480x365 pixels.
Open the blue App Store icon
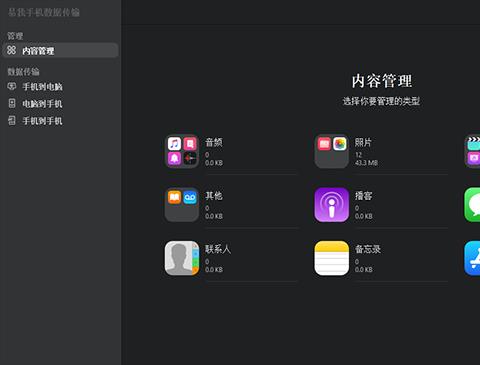coord(472,258)
